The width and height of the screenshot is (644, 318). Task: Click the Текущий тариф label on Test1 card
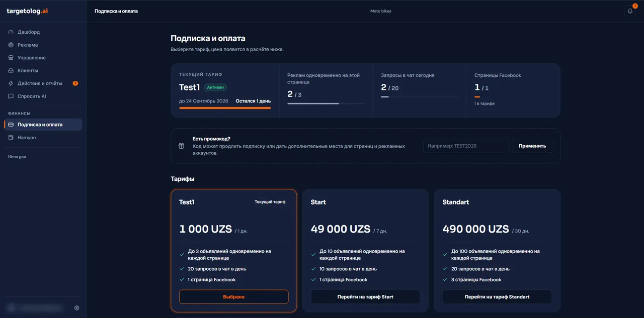(x=270, y=202)
